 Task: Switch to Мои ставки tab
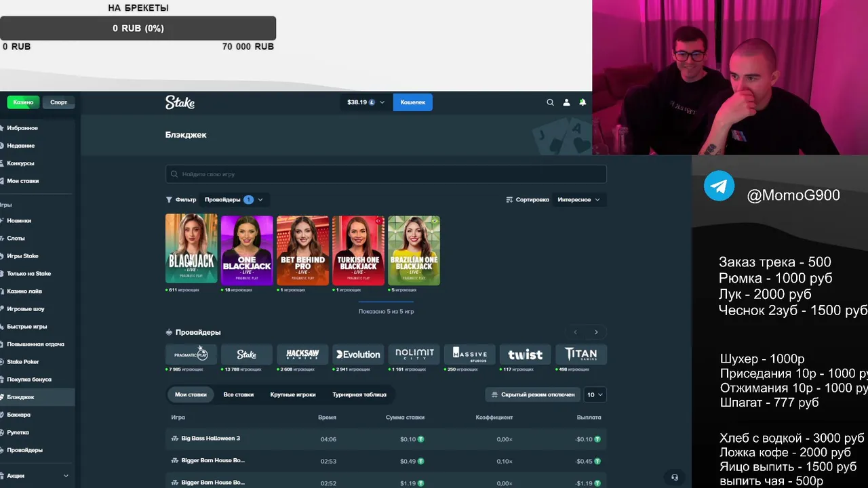point(191,394)
